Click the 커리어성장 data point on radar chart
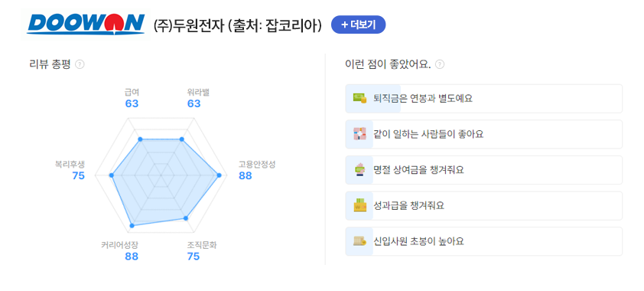The height and width of the screenshot is (291, 644). click(132, 226)
